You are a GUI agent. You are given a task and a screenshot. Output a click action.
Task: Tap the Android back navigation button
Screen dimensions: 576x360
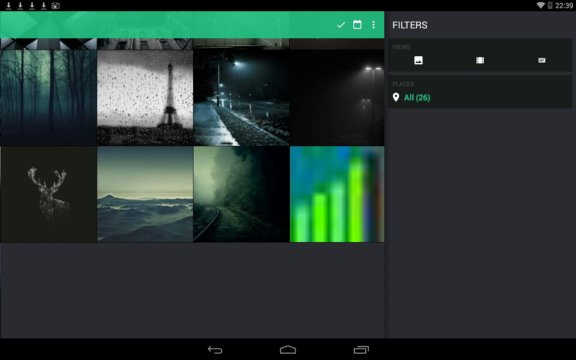click(x=215, y=350)
